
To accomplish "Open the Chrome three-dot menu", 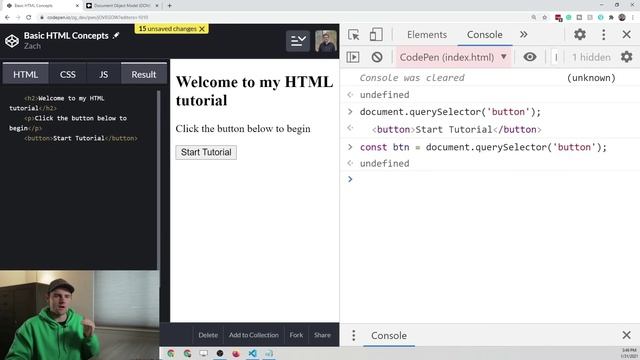I will 633,18.
